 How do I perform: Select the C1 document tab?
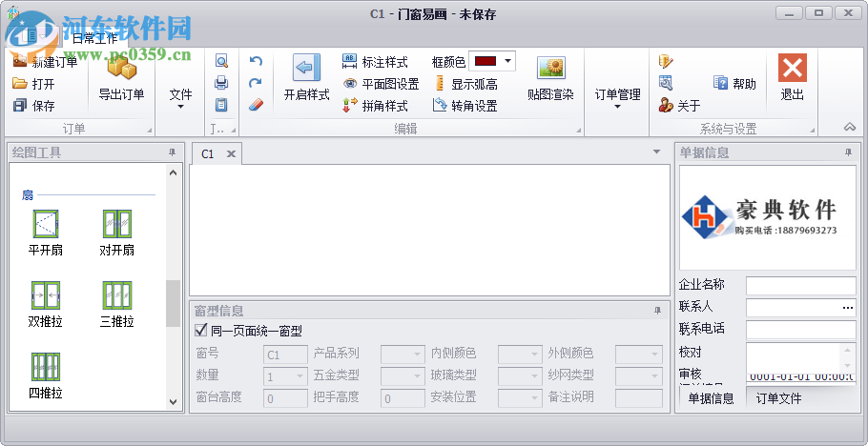point(208,153)
